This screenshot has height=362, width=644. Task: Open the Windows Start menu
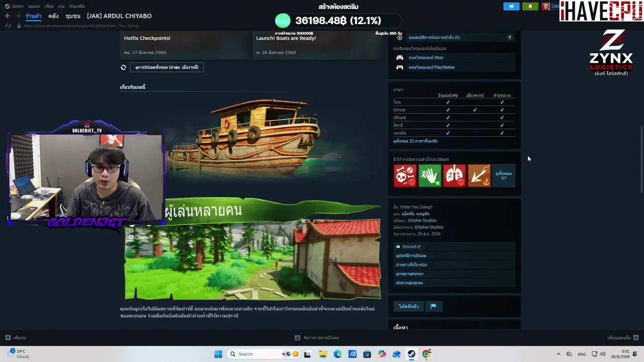218,354
